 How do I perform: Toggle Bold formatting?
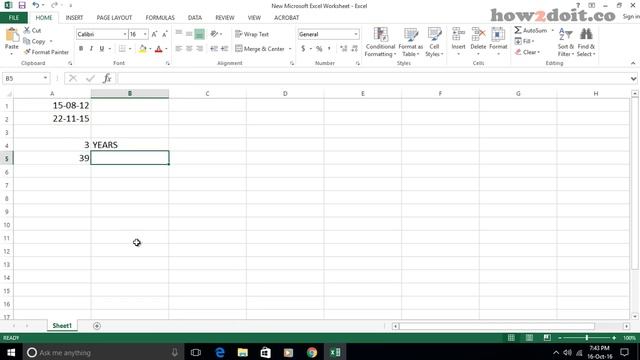coord(81,49)
